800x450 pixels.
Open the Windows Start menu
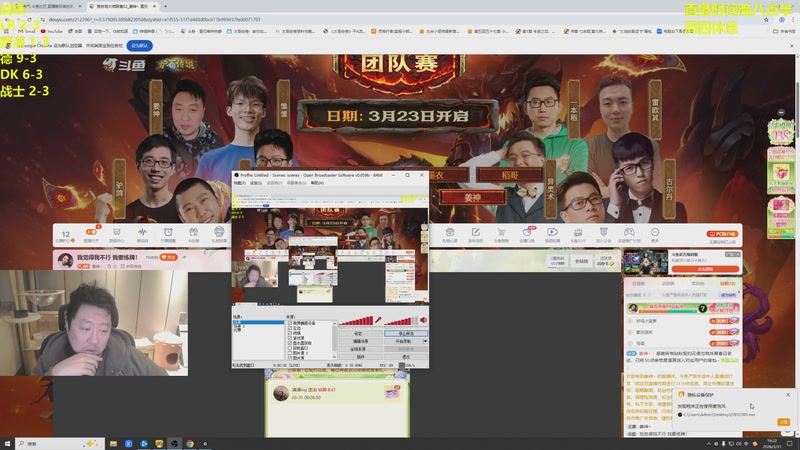[x=7, y=444]
